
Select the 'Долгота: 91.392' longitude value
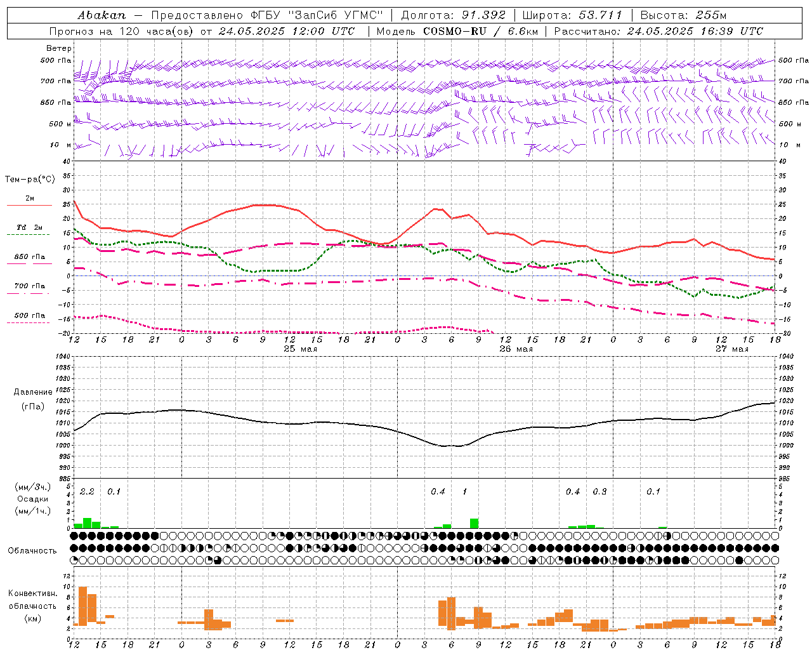click(454, 15)
